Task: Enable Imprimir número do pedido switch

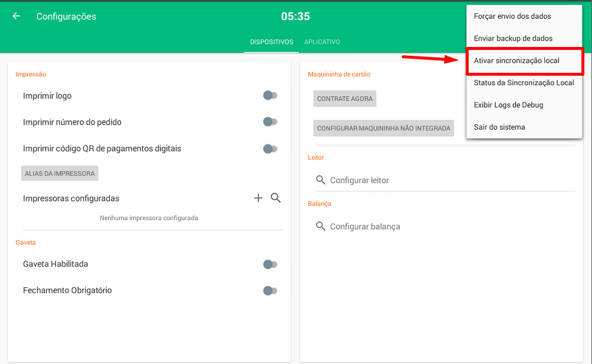Action: [x=270, y=122]
